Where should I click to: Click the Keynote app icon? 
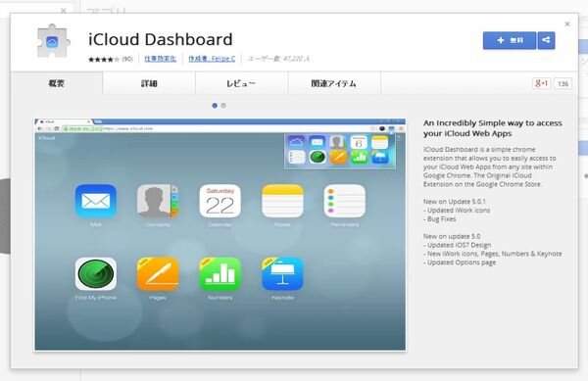[282, 274]
